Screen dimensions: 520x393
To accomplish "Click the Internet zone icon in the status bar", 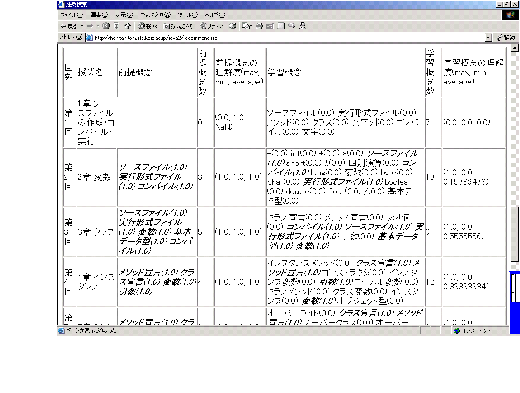I will click(456, 331).
